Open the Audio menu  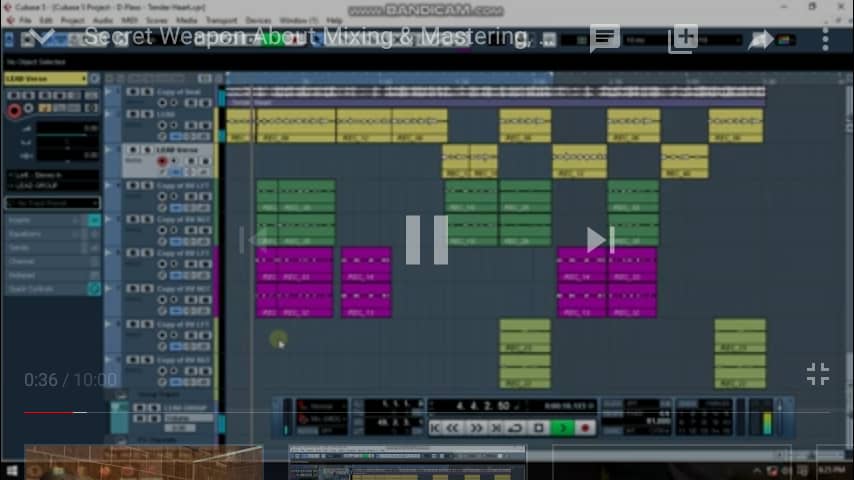102,20
